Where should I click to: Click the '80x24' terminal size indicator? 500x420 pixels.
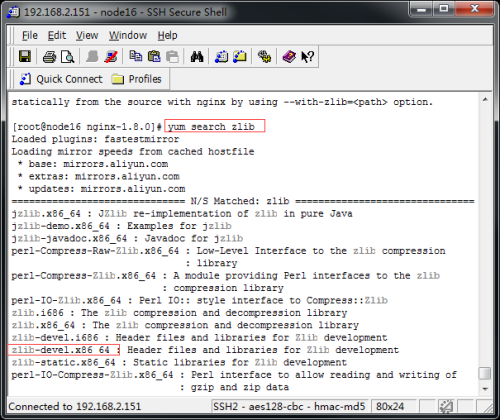[x=390, y=406]
